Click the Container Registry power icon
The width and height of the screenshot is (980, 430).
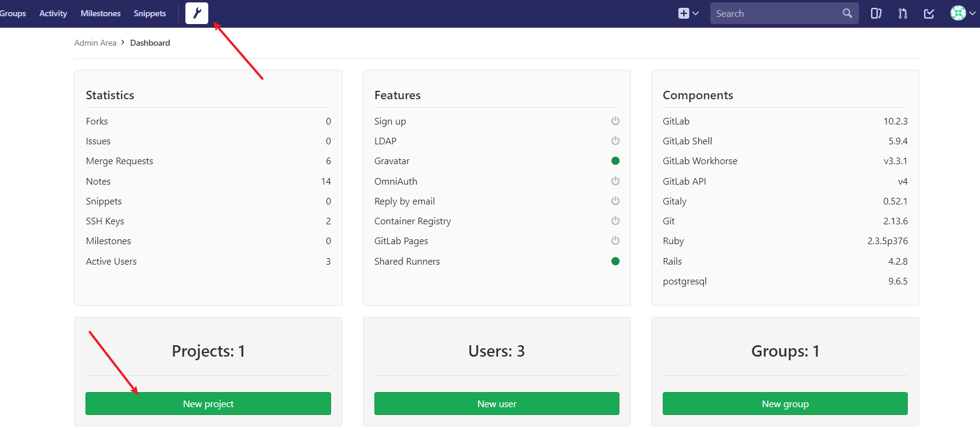[615, 221]
